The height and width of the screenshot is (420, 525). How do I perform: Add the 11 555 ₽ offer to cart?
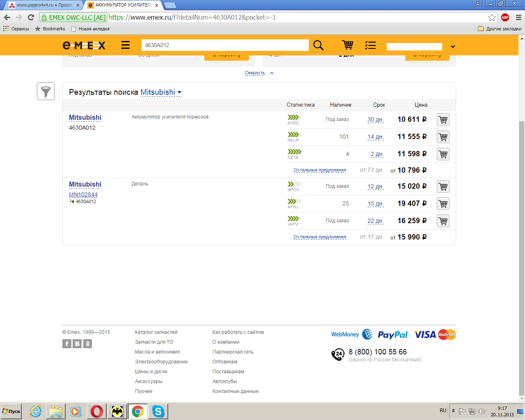coord(443,137)
